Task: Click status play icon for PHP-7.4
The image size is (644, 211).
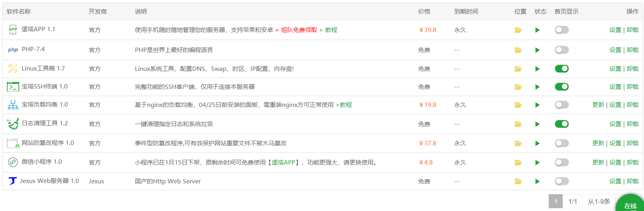Action: pos(537,50)
